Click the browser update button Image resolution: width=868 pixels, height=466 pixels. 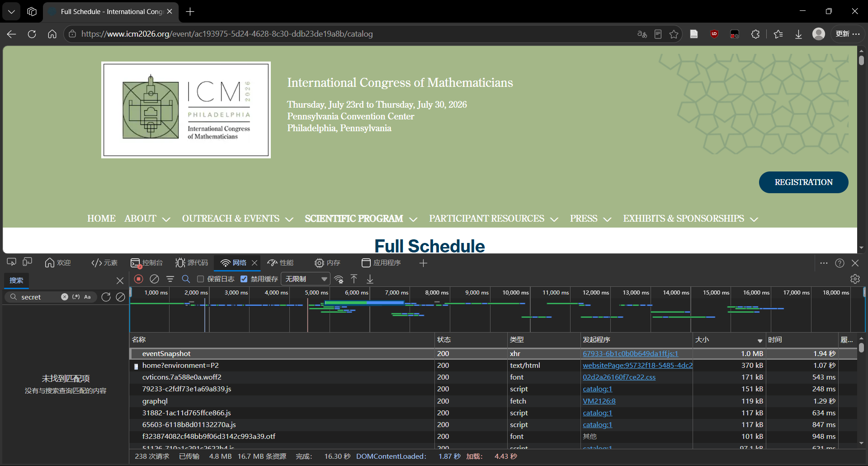[848, 34]
